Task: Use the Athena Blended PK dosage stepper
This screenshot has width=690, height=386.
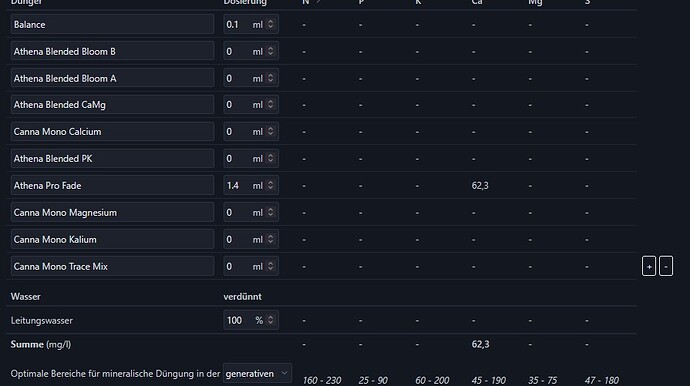Action: [271, 158]
